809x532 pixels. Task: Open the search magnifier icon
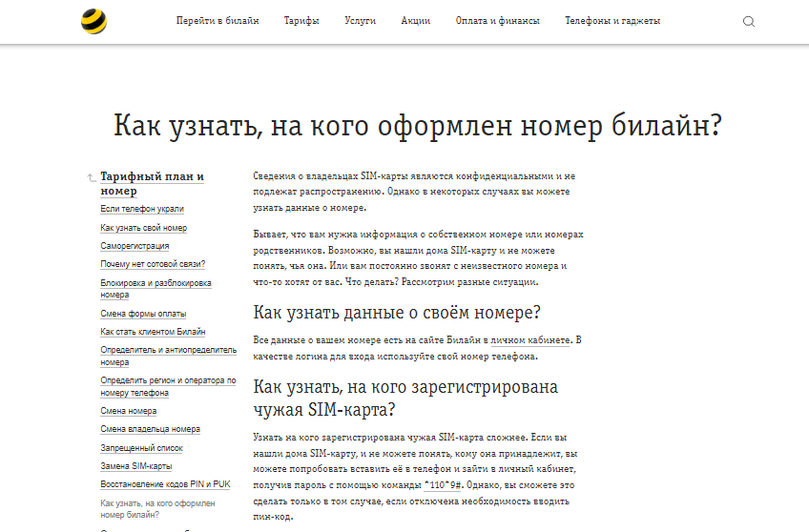click(x=749, y=21)
